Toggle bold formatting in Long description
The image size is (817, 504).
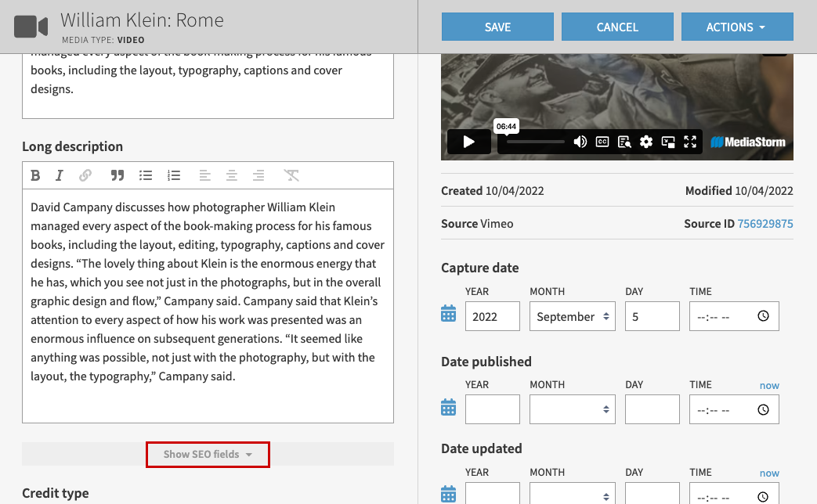[x=35, y=175]
